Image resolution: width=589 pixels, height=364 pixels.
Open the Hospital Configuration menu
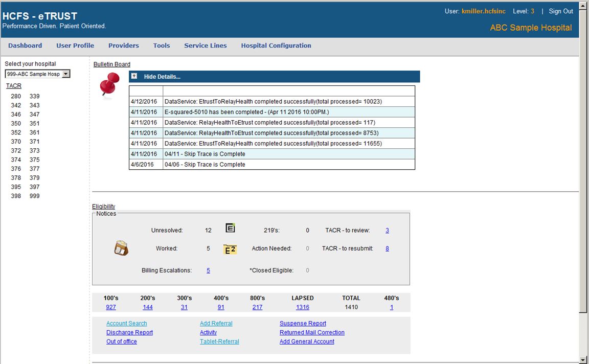(x=276, y=45)
